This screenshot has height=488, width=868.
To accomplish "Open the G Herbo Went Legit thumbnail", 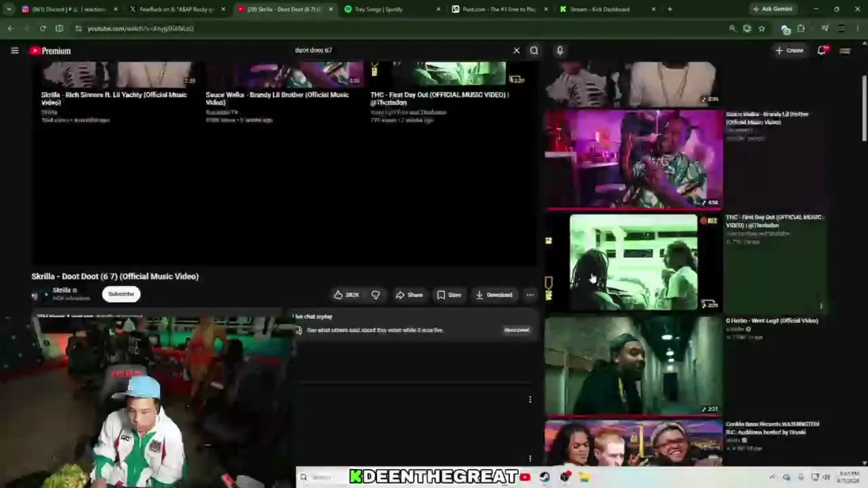I will pyautogui.click(x=633, y=366).
